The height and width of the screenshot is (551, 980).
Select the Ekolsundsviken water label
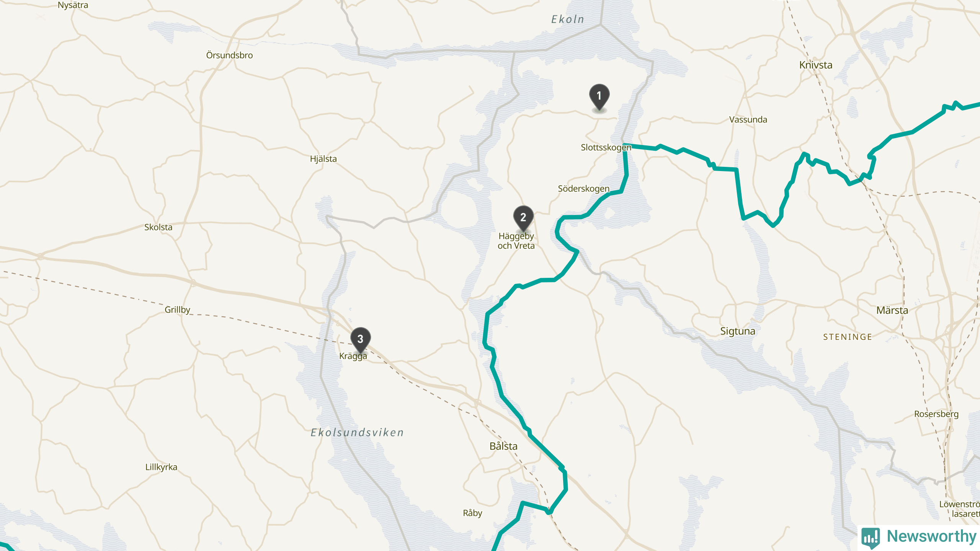[357, 432]
